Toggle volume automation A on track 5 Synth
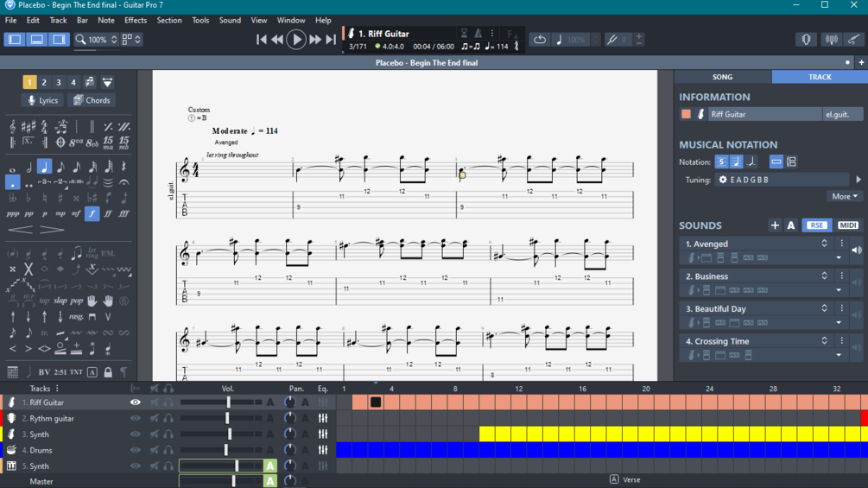 pos(270,466)
